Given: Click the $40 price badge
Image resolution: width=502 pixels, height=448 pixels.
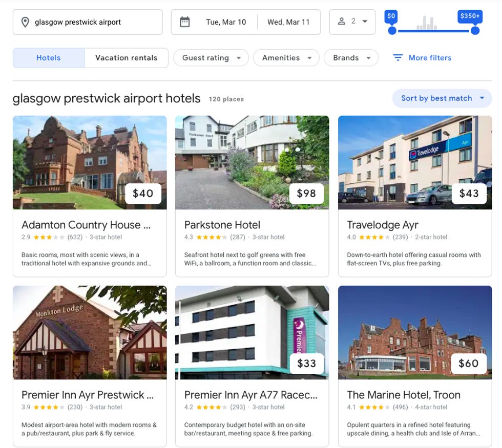Looking at the screenshot, I should (x=143, y=194).
